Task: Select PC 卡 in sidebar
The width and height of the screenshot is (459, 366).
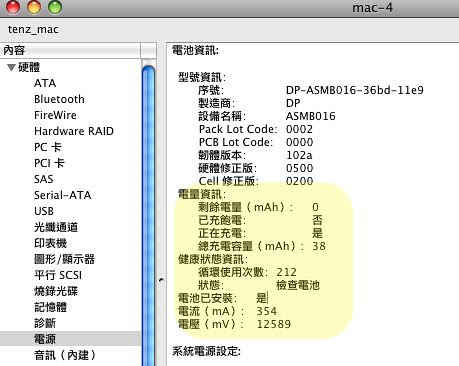Action: [x=48, y=147]
